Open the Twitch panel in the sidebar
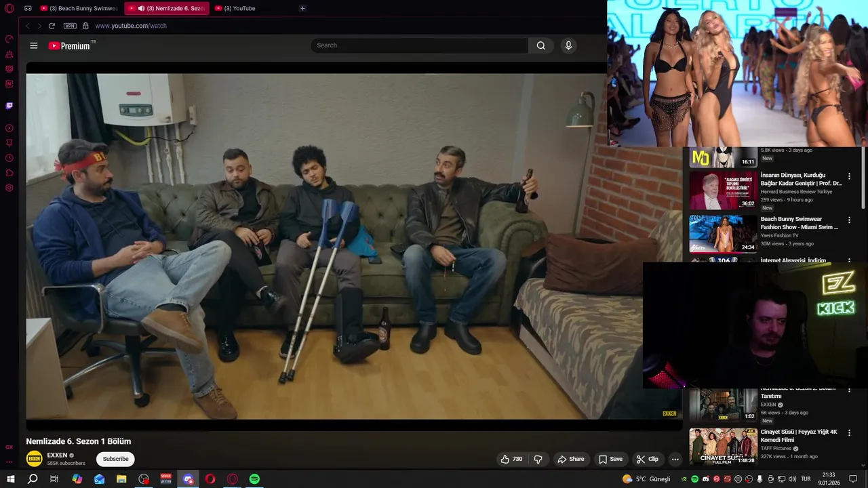Screen dimensions: 868x488 coord(9,106)
